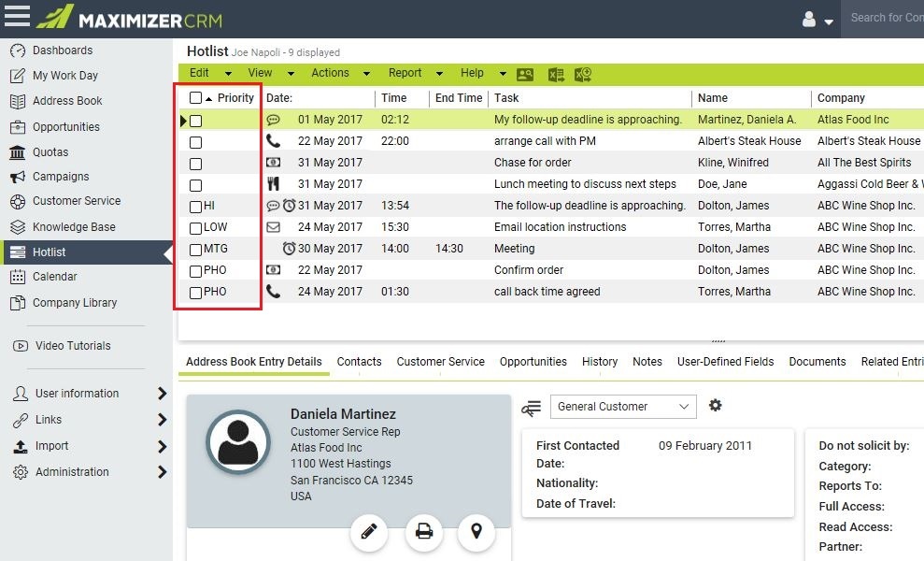Toggle the select-all checkbox in Priority header
The image size is (924, 561).
tap(195, 98)
